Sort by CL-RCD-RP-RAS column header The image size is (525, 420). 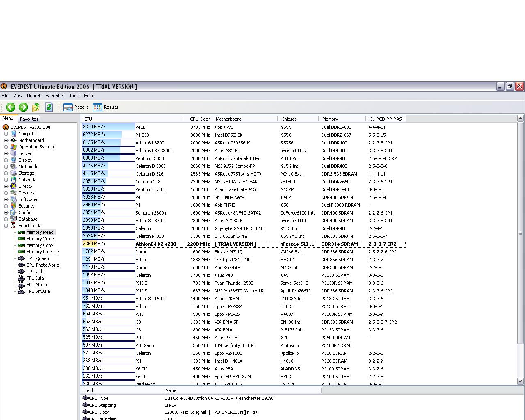[385, 119]
